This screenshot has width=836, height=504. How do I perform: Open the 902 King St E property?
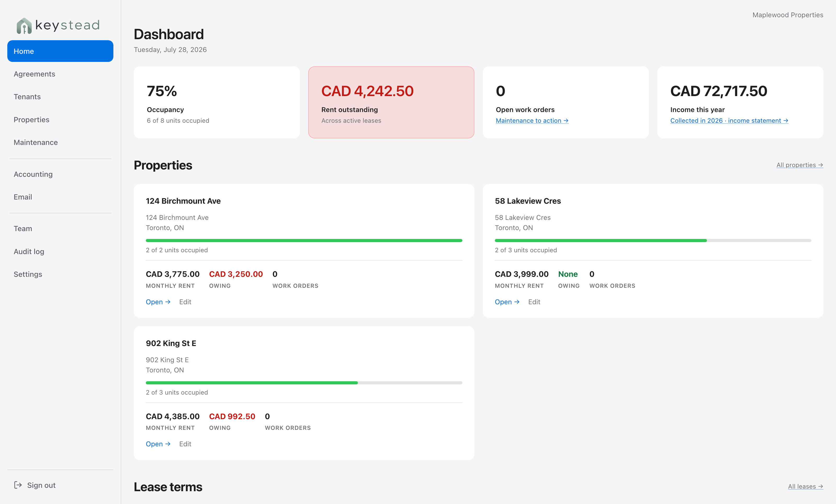158,444
